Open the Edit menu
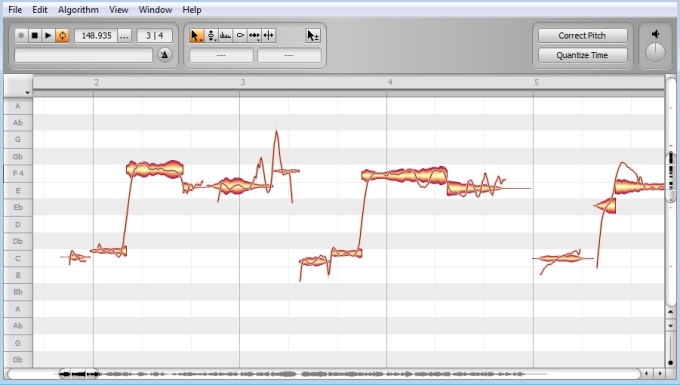680x385 pixels. tap(39, 10)
